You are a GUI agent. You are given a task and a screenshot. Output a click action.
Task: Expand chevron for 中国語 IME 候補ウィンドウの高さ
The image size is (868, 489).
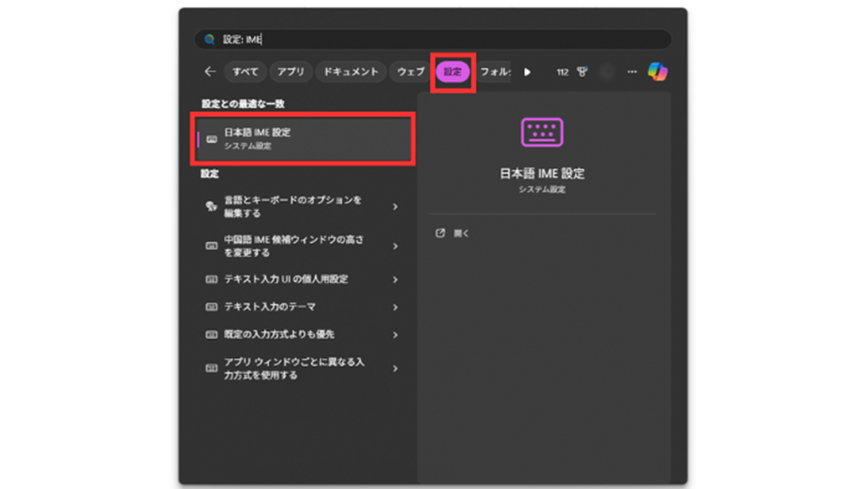tap(395, 246)
